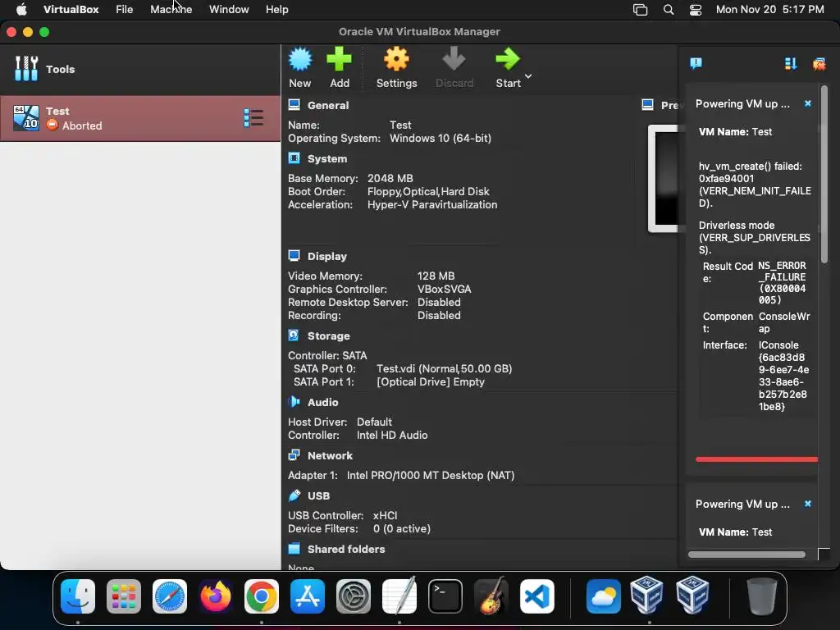Click the date and time in menu bar
Image resolution: width=840 pixels, height=630 pixels.
tap(769, 9)
